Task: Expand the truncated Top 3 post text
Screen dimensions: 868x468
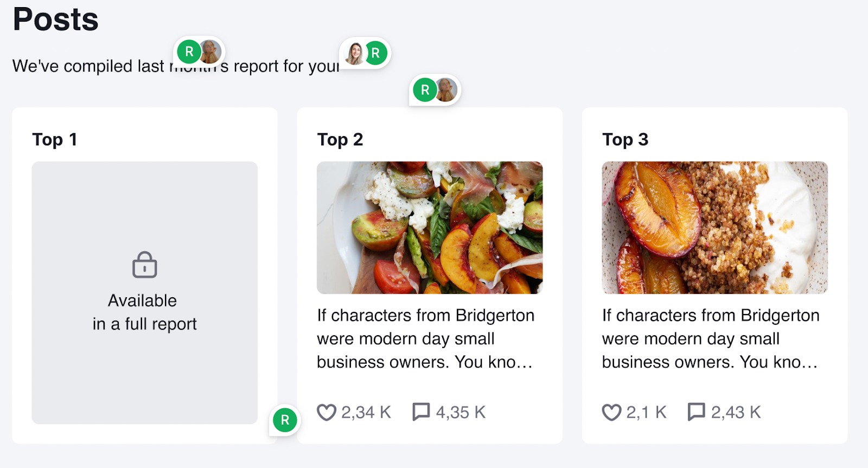Action: click(711, 339)
